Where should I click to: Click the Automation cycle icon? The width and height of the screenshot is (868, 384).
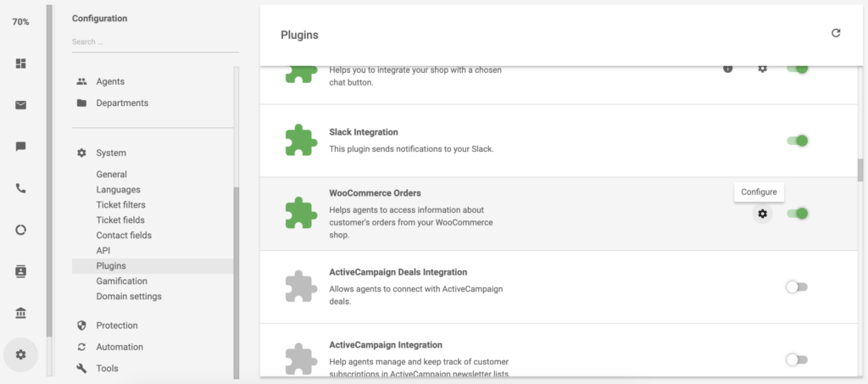(x=82, y=347)
